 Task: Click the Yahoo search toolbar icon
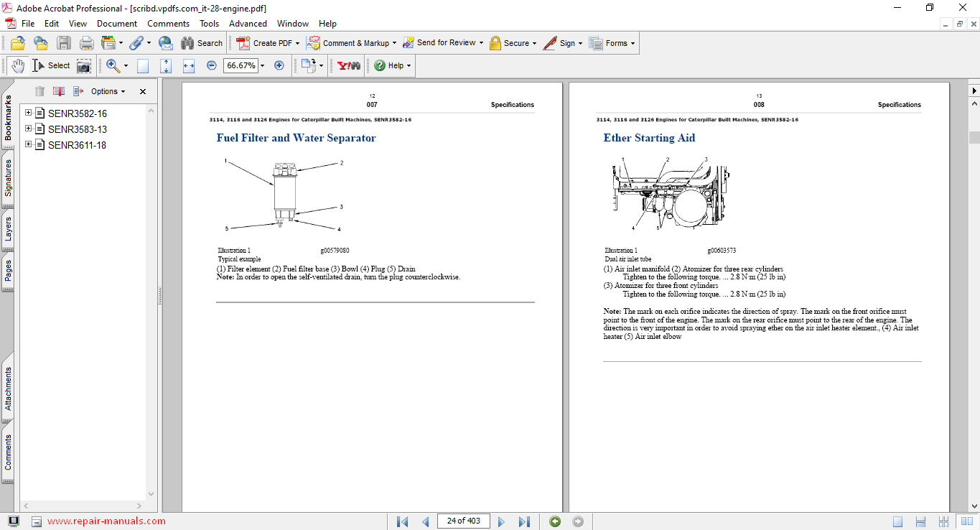[349, 65]
